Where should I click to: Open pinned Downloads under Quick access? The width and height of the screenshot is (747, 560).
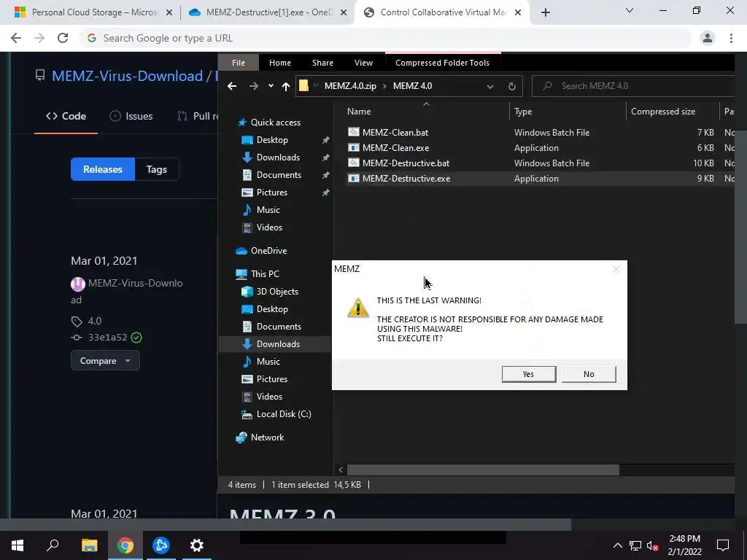(278, 157)
